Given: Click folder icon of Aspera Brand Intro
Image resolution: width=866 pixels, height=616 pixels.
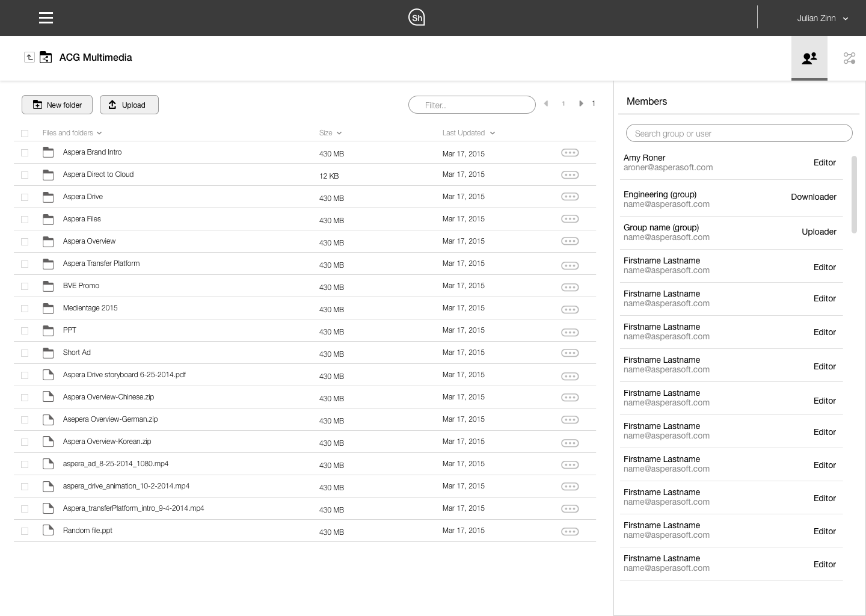Looking at the screenshot, I should tap(48, 152).
